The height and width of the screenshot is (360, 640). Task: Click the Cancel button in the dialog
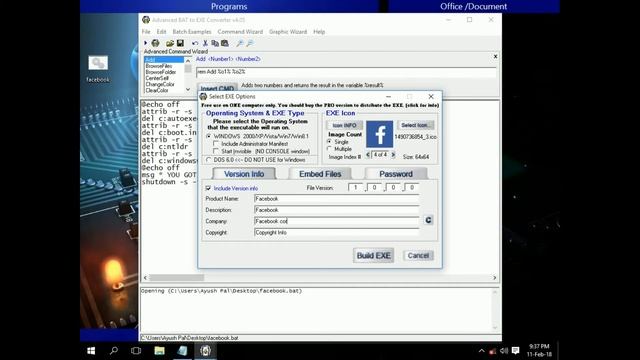click(x=418, y=256)
